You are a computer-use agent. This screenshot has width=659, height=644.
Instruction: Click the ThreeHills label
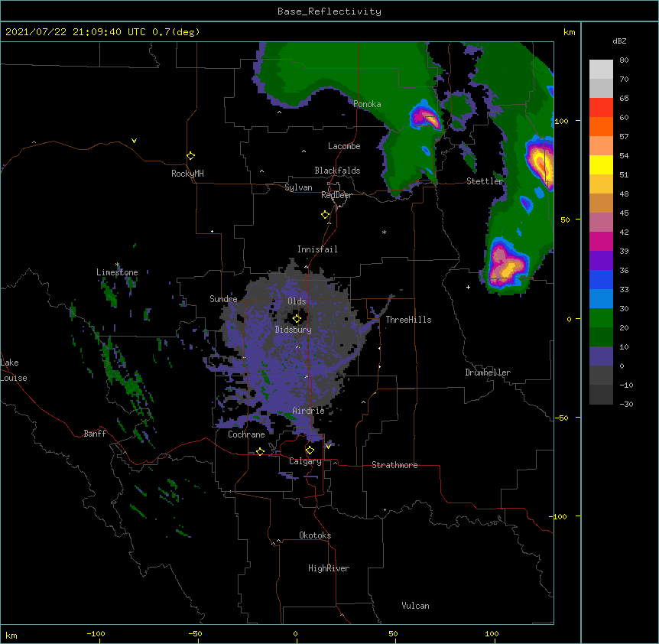click(x=408, y=320)
